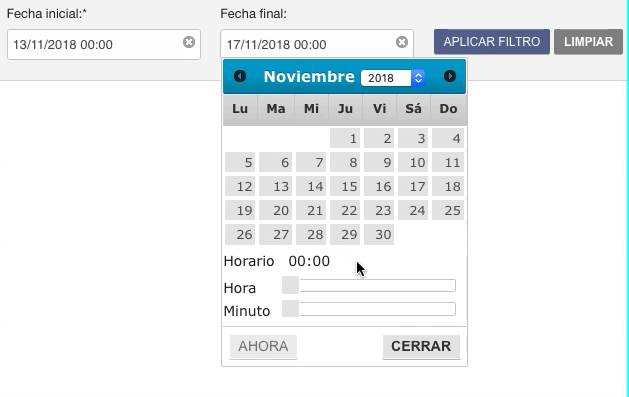Open the 2018 year dropdown
The width and height of the screenshot is (629, 397).
(393, 78)
